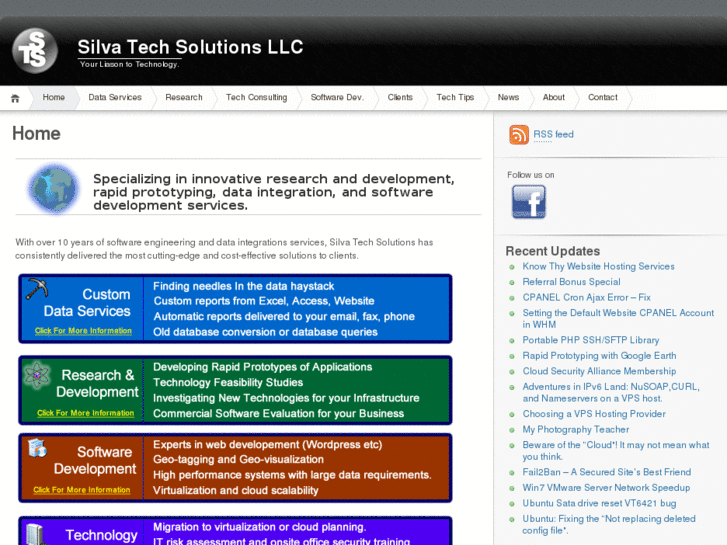Image resolution: width=727 pixels, height=545 pixels.
Task: Click the Research & Development heading
Action: pyautogui.click(x=97, y=383)
